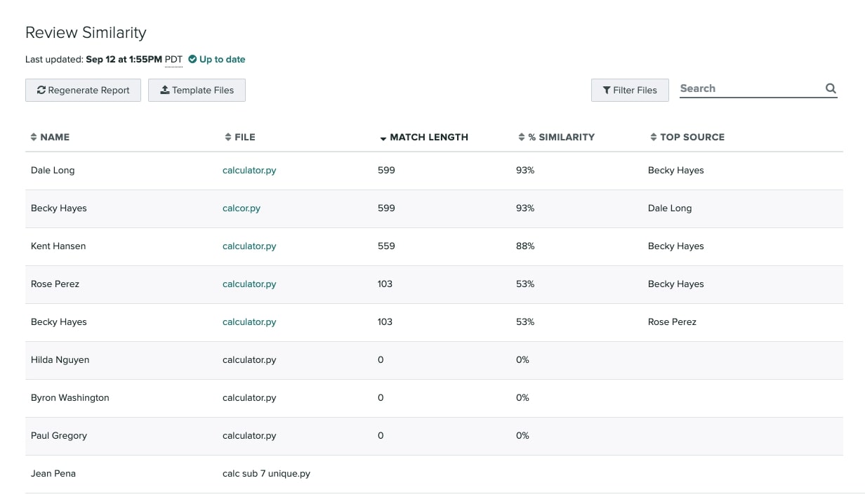865x504 pixels.
Task: Sort table by the NAME column header
Action: [55, 138]
